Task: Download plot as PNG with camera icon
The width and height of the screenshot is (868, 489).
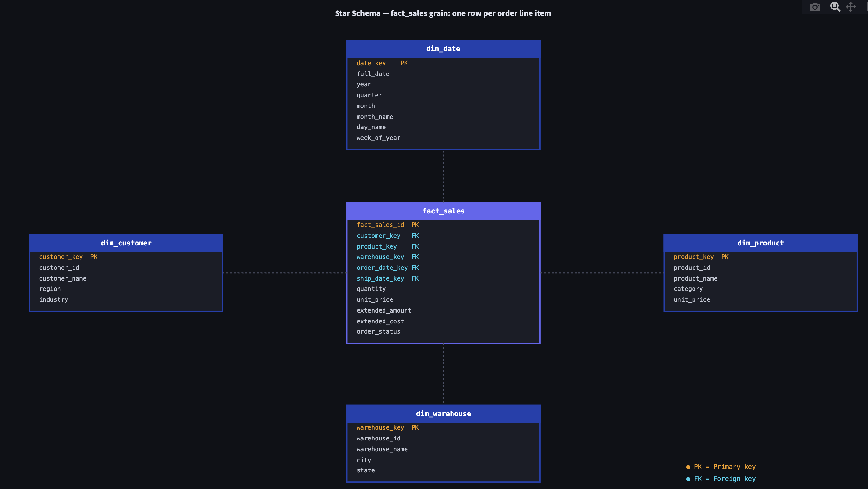Action: (x=815, y=7)
